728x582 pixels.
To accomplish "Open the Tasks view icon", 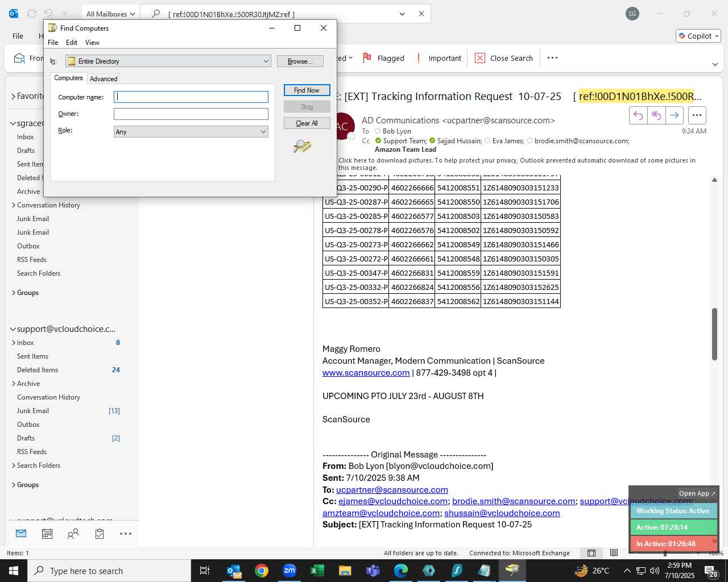I will 100,534.
